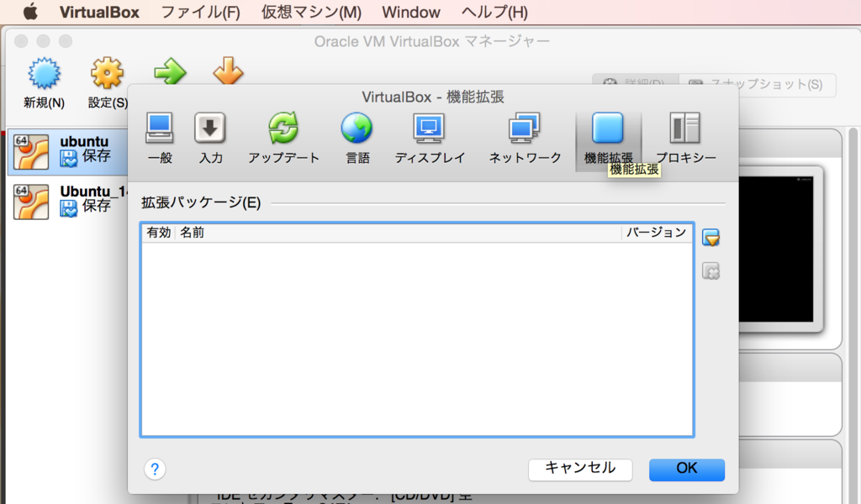861x504 pixels.
Task: Click the スナップショット(S) button in manager window
Action: point(758,85)
